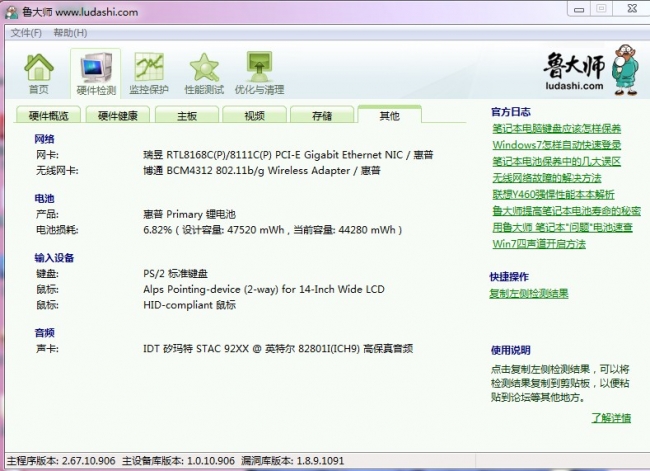
Task: Open the 帮助(H) menu
Action: pos(70,33)
